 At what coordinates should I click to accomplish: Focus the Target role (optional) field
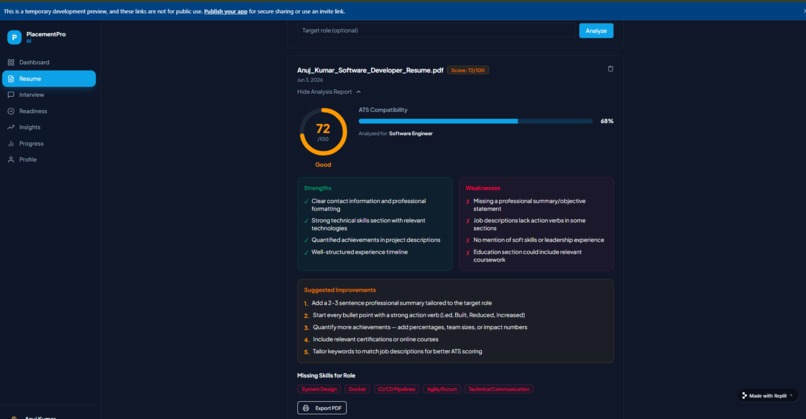point(437,31)
